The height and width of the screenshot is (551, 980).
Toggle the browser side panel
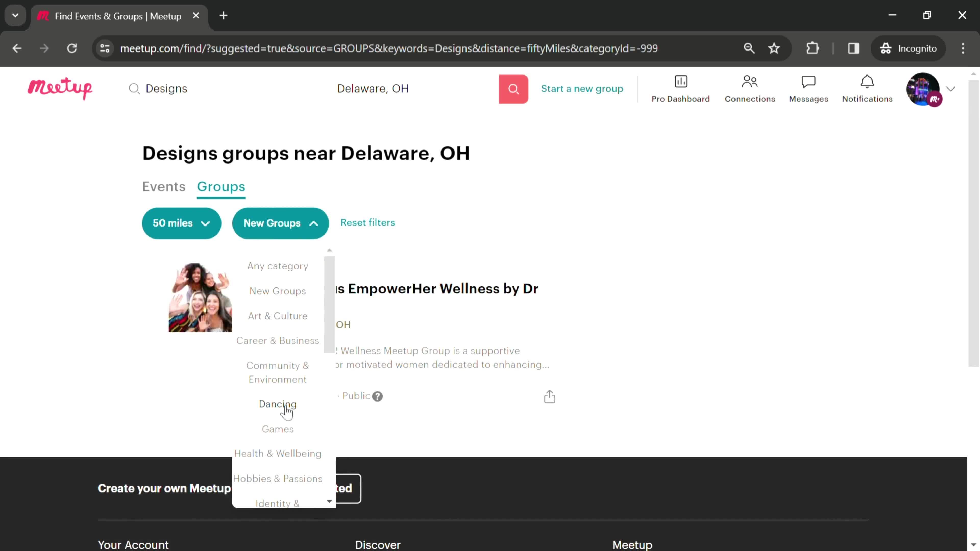coord(853,48)
